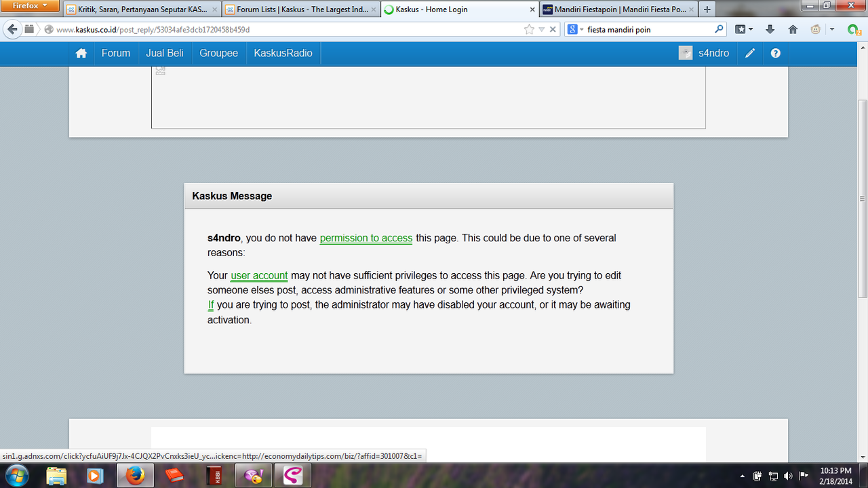Screen dimensions: 868x488
Task: Follow the 'user account' link
Action: click(x=259, y=275)
